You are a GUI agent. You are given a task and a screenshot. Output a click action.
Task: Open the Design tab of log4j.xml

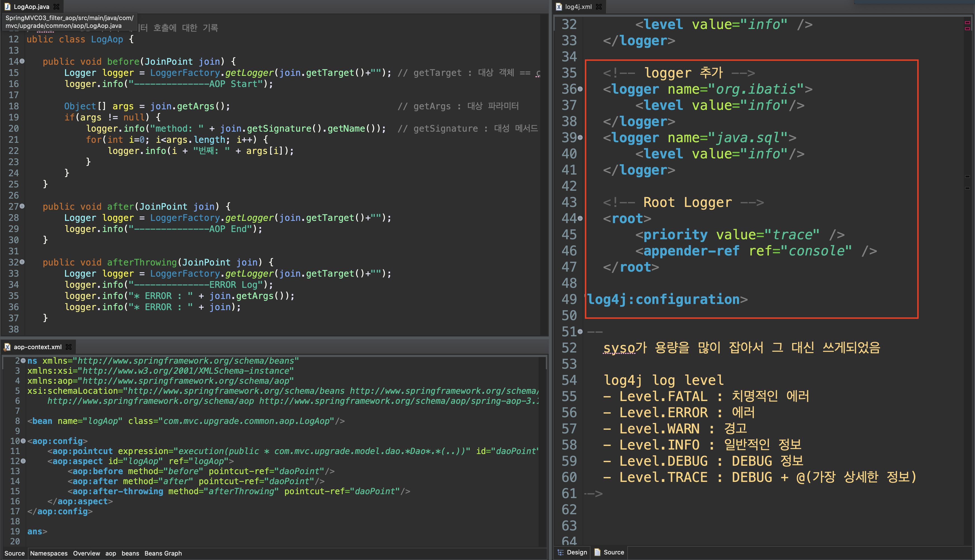tap(577, 552)
